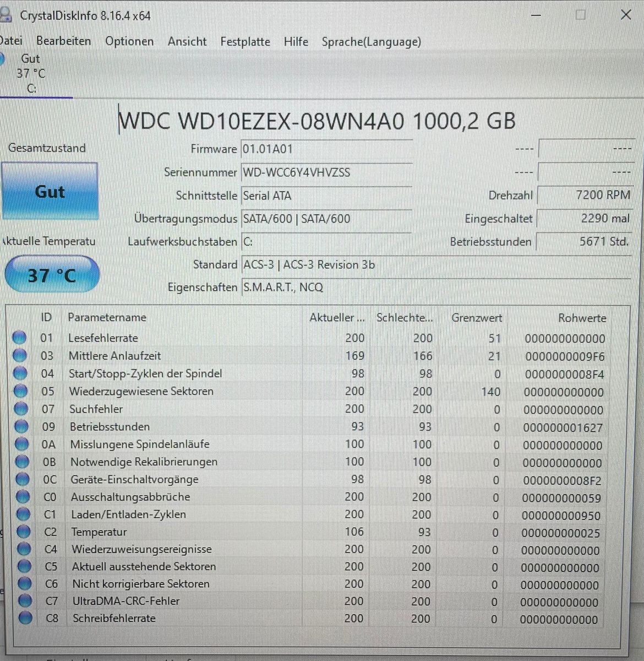Click the Gut overall health status button
Viewport: 644px width, 661px height.
(x=50, y=192)
